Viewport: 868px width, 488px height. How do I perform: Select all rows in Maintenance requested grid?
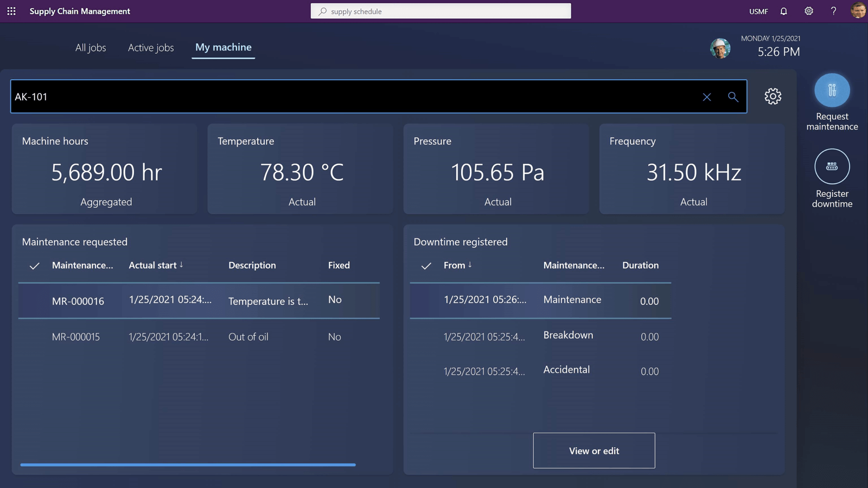[34, 266]
